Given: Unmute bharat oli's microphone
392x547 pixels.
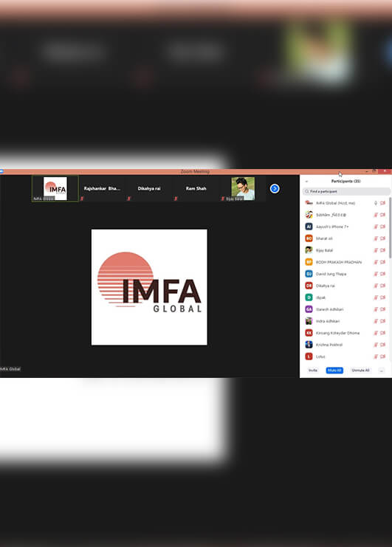Looking at the screenshot, I should click(376, 238).
